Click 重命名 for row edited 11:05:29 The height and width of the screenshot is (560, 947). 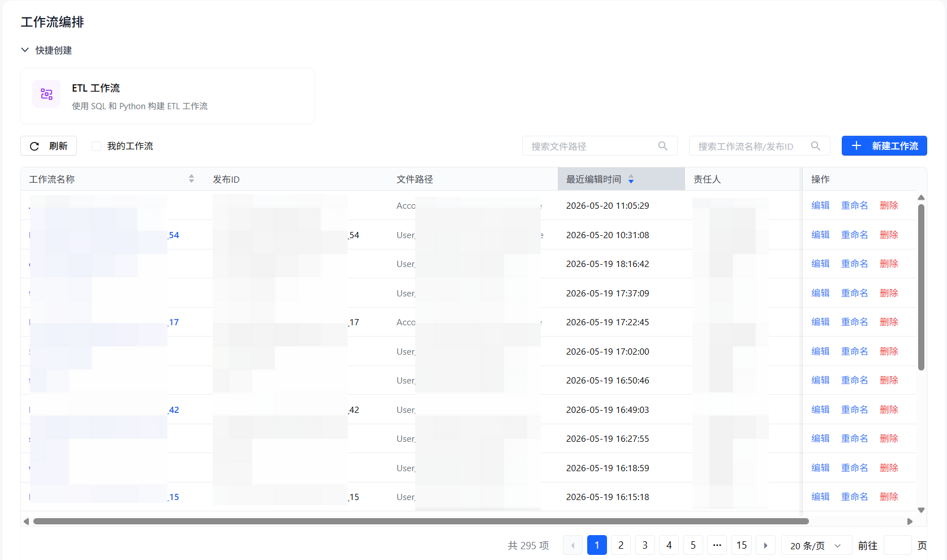pos(855,205)
